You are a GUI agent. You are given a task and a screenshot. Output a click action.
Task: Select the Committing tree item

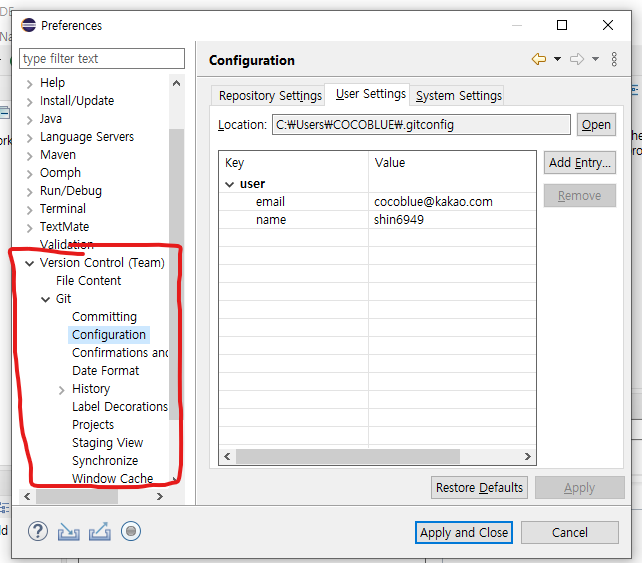[x=104, y=317]
